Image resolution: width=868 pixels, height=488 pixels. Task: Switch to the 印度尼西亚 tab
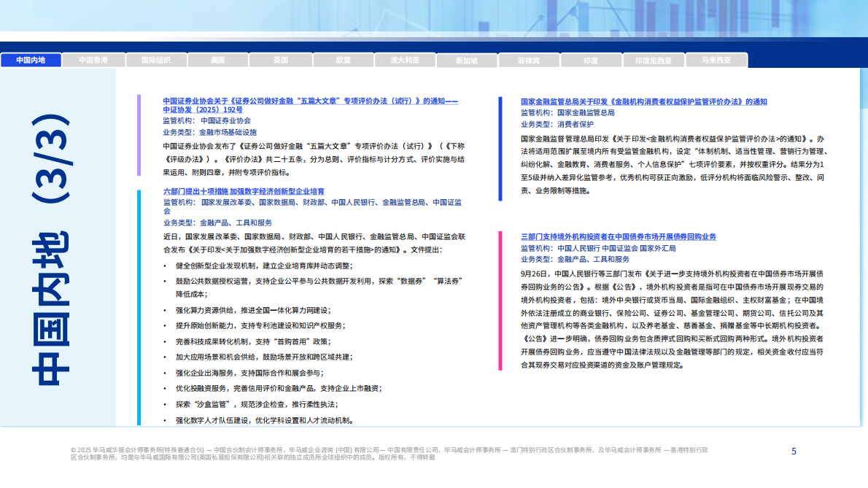point(654,60)
